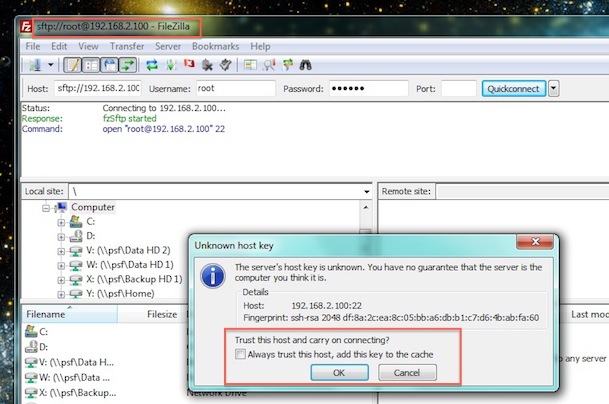
Task: Enable Always trust this host checkbox
Action: coord(240,354)
